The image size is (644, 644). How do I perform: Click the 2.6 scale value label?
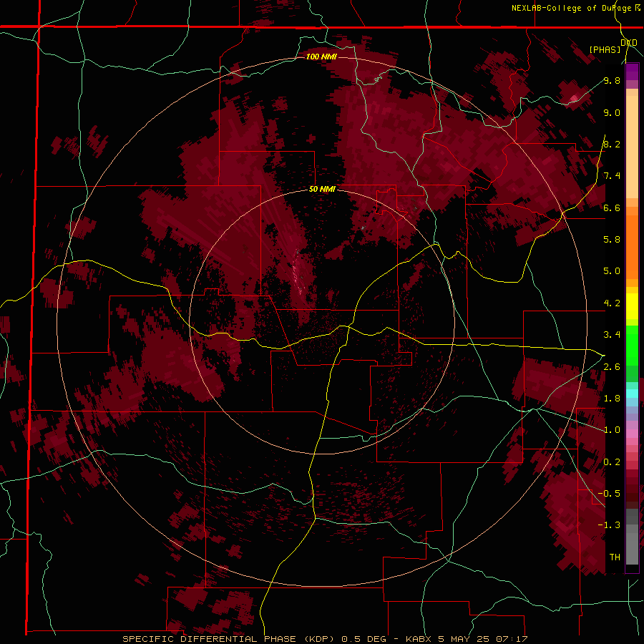tap(612, 367)
